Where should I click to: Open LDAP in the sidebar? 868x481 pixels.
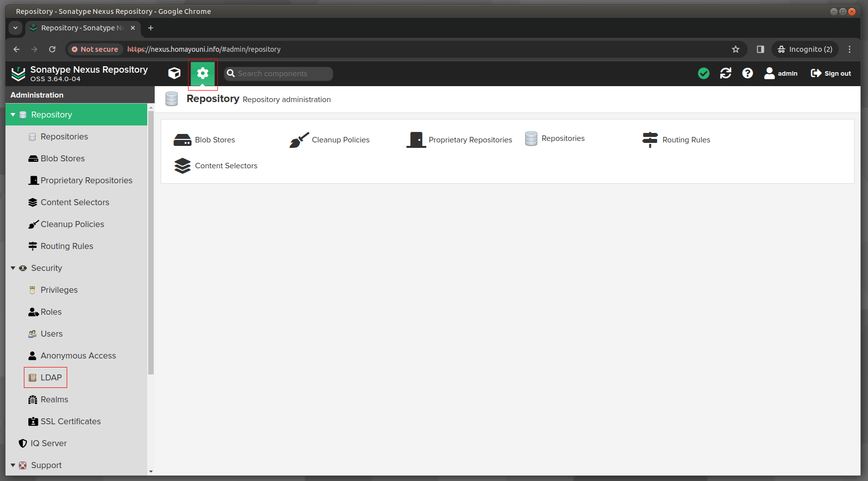point(76,377)
